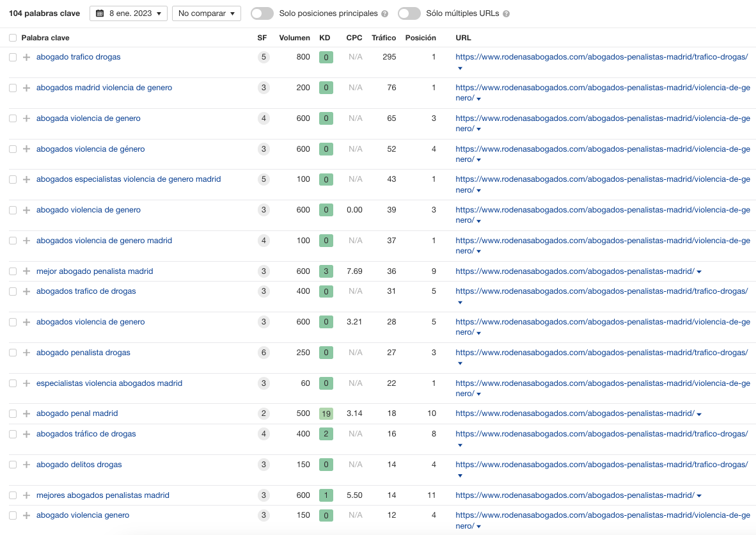Click the plus icon for 'abogado penal madrid'

coord(26,414)
